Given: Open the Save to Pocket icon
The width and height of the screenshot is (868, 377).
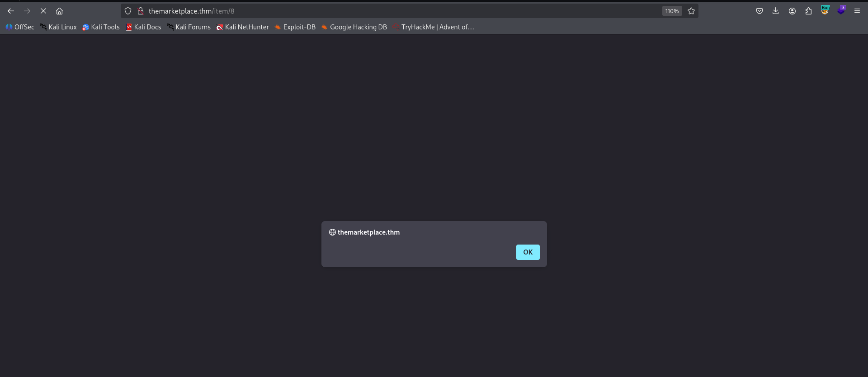Looking at the screenshot, I should click(x=759, y=11).
